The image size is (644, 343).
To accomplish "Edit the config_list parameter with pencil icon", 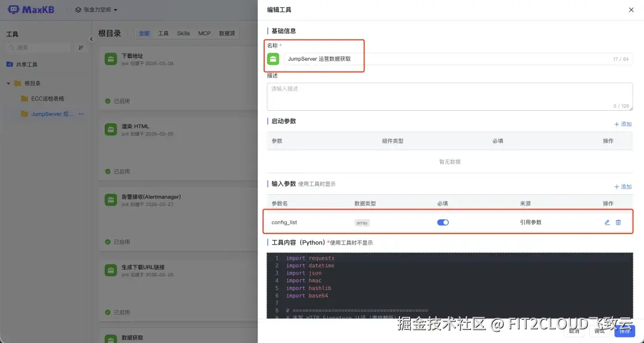I will tap(607, 222).
